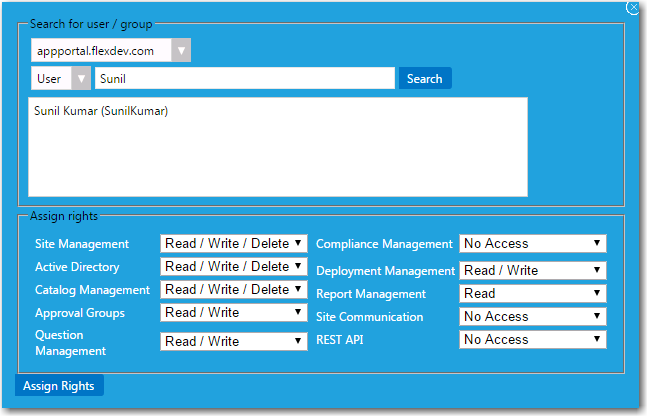The image size is (647, 416).
Task: Open the Site Management rights dropdown
Action: coord(233,243)
